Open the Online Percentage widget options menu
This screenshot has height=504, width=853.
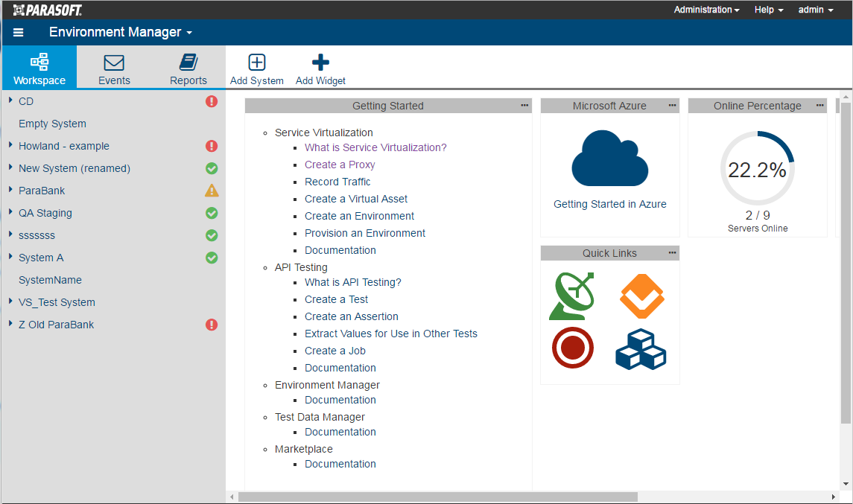tap(819, 106)
